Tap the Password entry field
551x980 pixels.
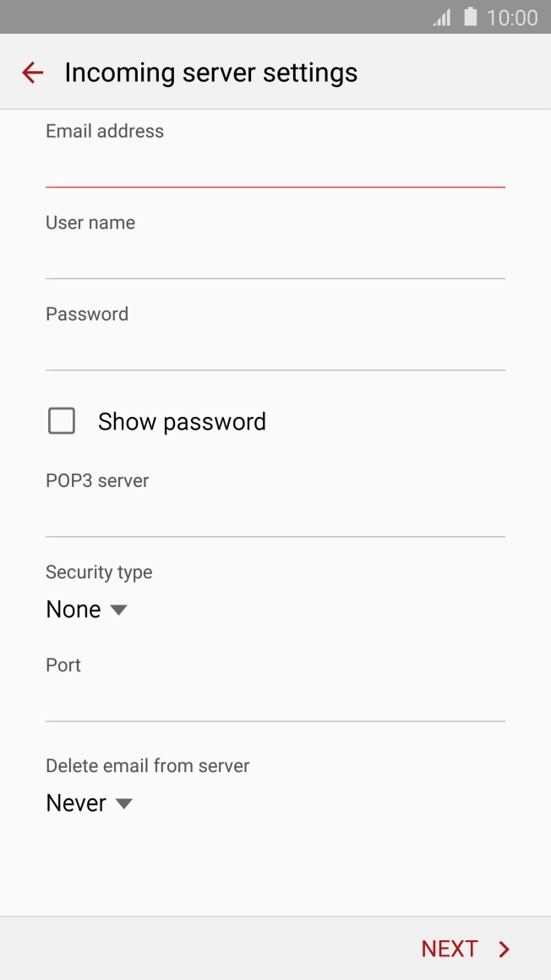[x=275, y=350]
